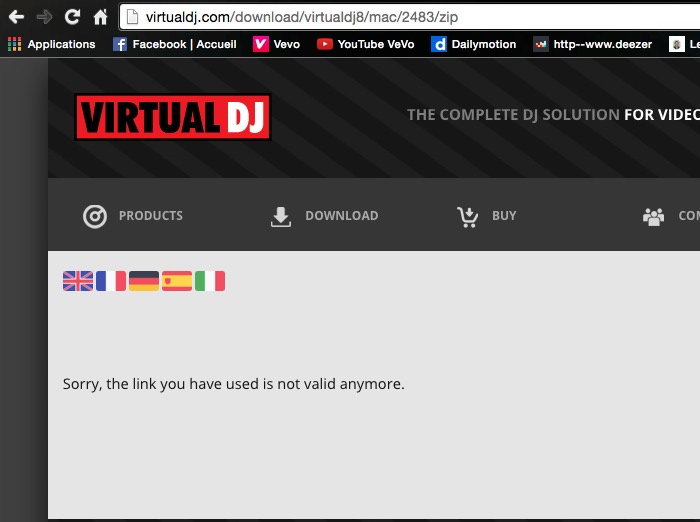Image resolution: width=700 pixels, height=522 pixels.
Task: Open the Facebook | Accueil bookmark
Action: click(175, 44)
